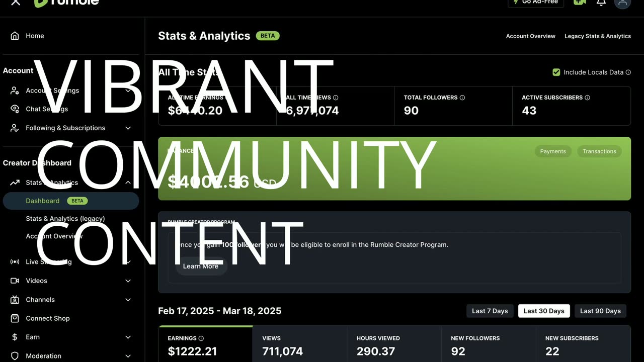Toggle the Include Locals Data checkbox
This screenshot has width=644, height=362.
pos(556,72)
